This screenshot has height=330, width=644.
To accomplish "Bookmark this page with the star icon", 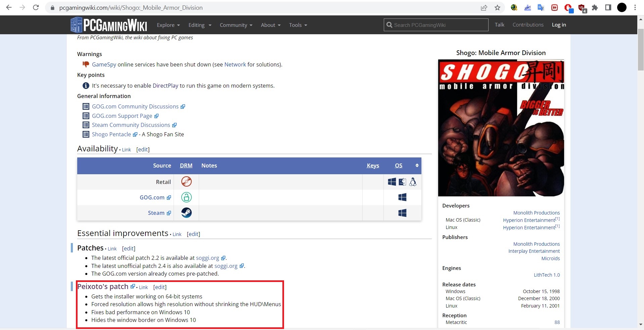I will click(497, 7).
